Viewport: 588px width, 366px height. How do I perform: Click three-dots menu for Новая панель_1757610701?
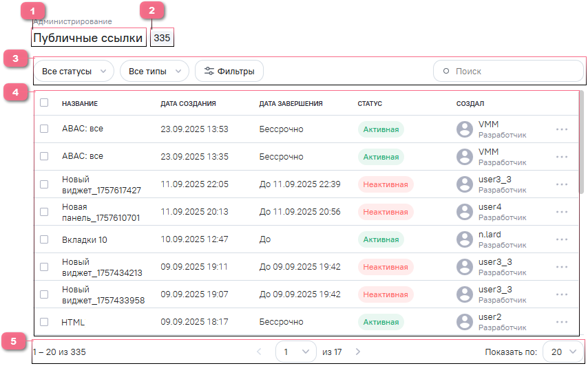pyautogui.click(x=562, y=212)
